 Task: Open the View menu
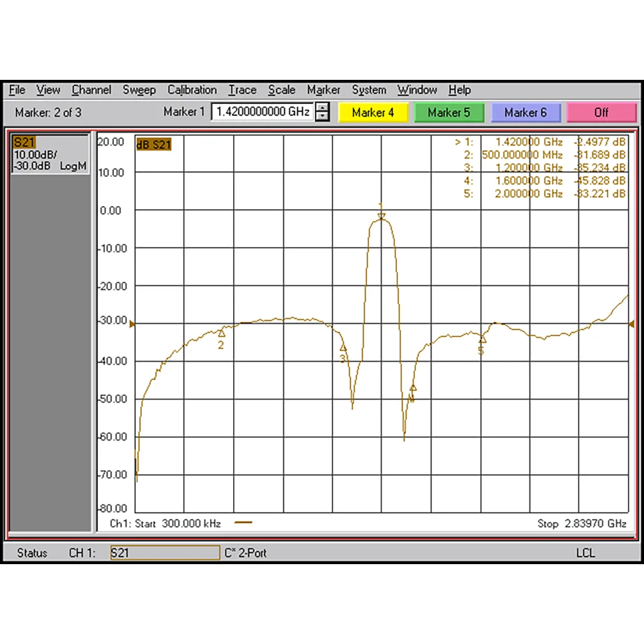(x=48, y=90)
